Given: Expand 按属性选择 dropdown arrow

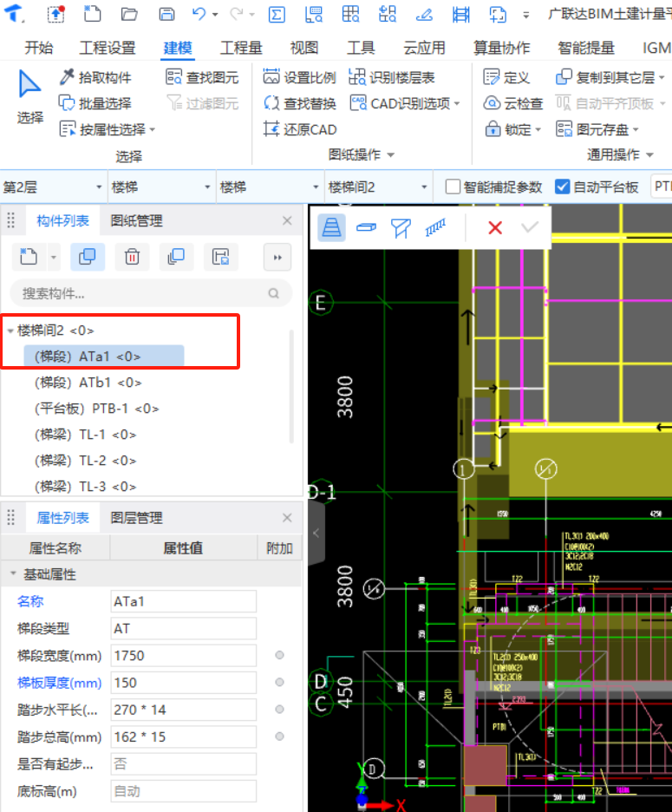Looking at the screenshot, I should tap(153, 129).
